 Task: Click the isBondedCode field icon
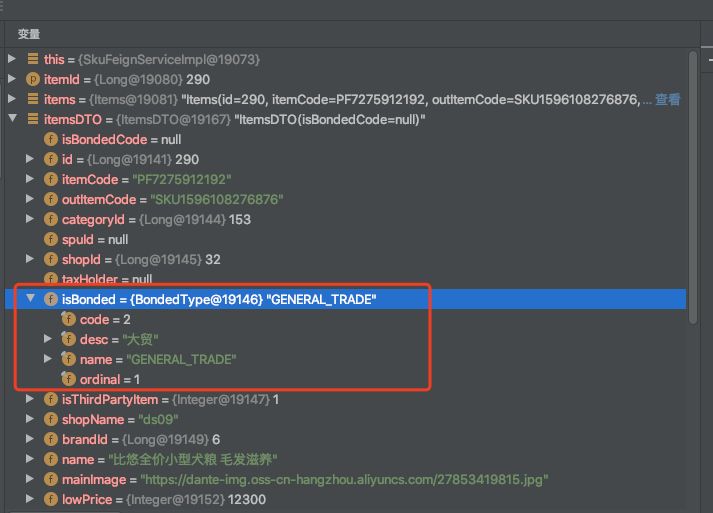[x=51, y=139]
